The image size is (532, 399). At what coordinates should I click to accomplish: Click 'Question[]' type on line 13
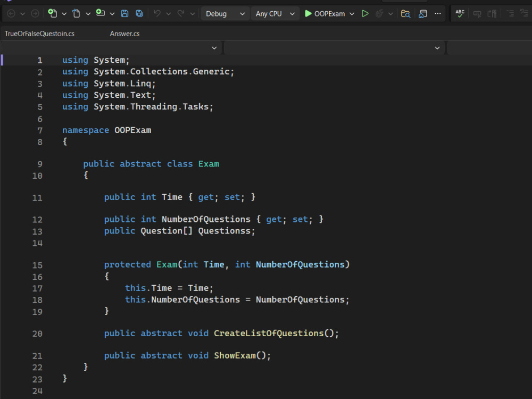(167, 231)
